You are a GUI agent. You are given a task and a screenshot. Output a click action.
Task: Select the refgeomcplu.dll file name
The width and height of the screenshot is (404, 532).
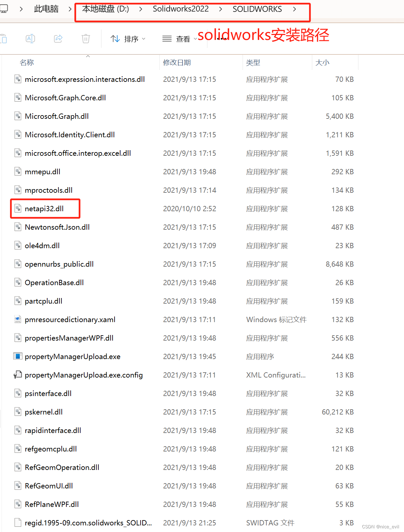(51, 449)
